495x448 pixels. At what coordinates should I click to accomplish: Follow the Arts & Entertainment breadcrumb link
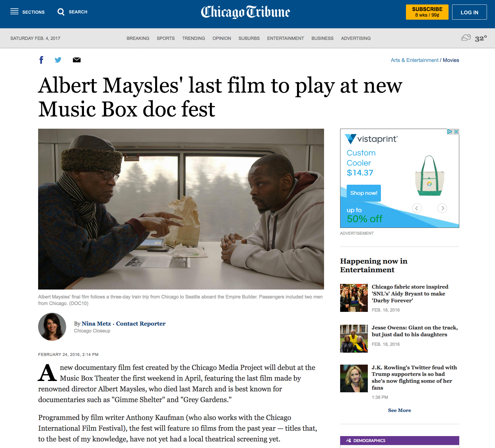(x=414, y=60)
